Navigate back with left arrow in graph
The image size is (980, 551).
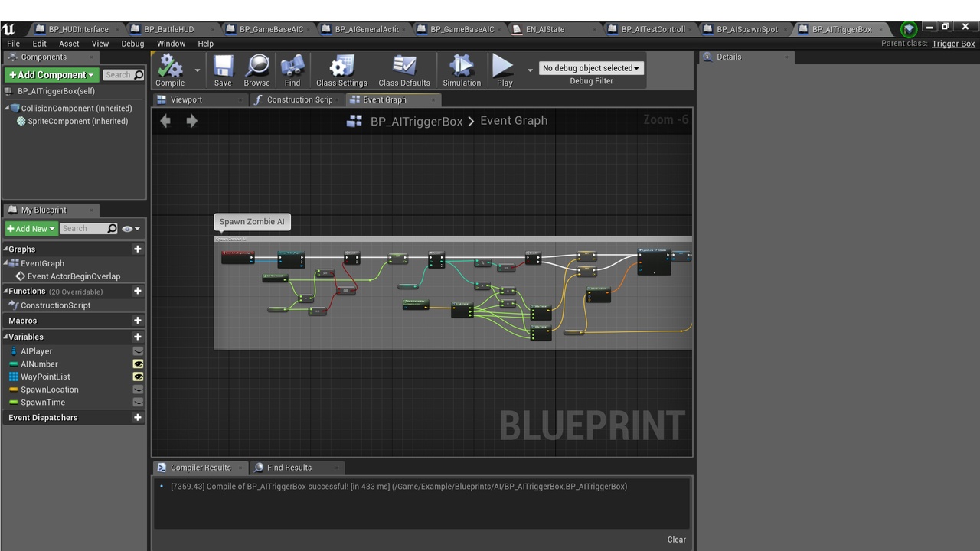[165, 121]
